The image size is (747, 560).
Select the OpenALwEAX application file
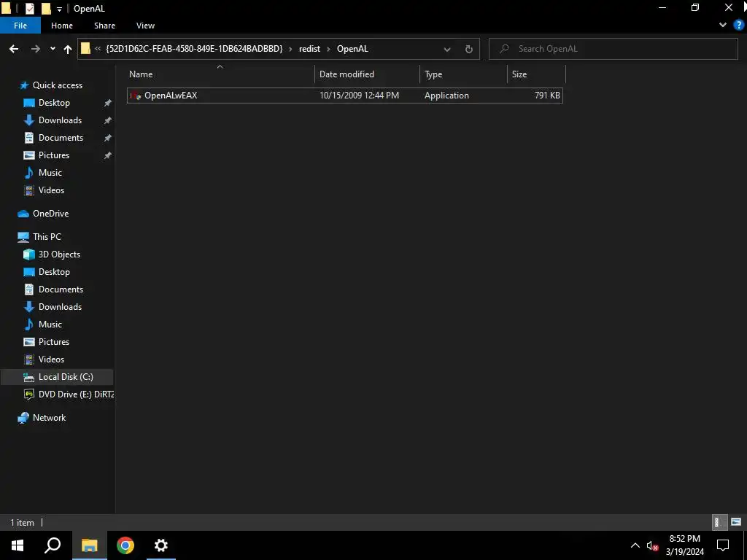[345, 96]
